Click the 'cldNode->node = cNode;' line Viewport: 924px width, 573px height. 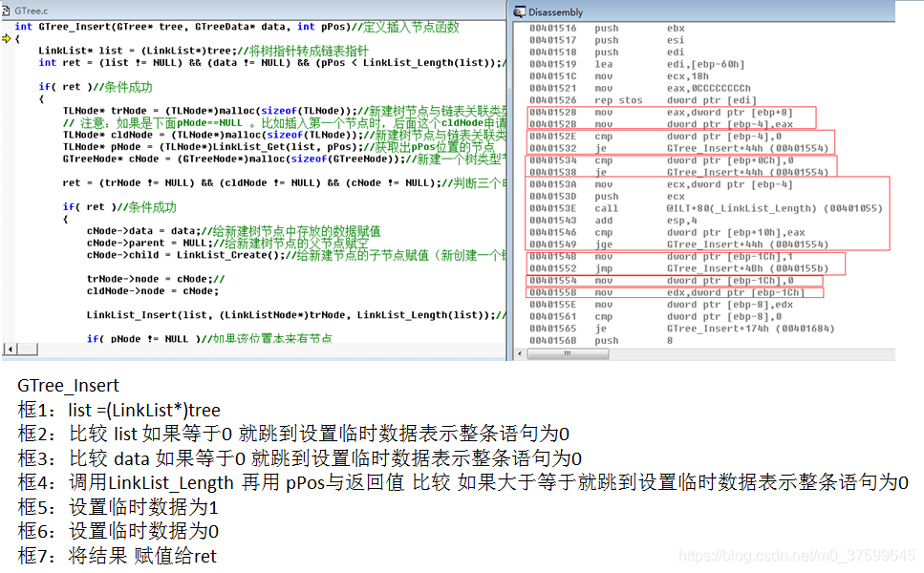(x=153, y=291)
